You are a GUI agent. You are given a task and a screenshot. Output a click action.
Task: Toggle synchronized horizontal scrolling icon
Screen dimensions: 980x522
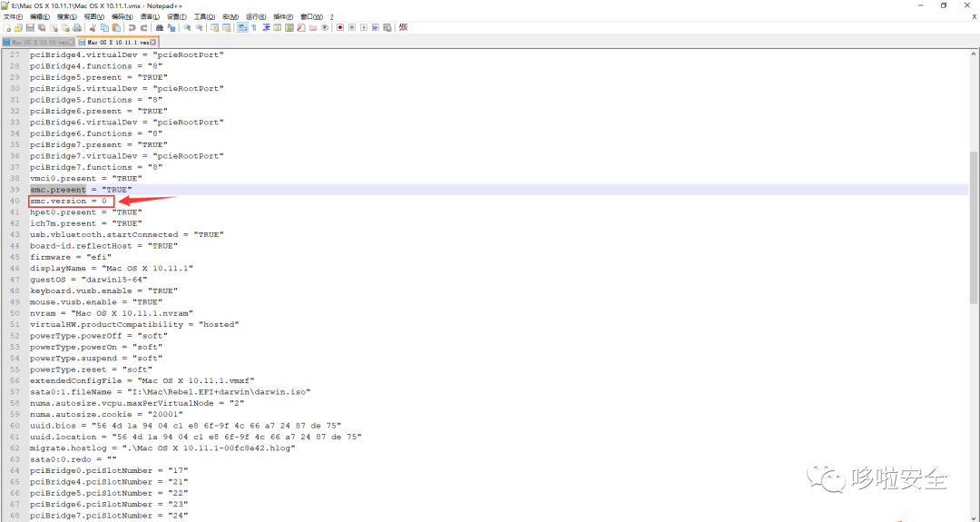(226, 27)
